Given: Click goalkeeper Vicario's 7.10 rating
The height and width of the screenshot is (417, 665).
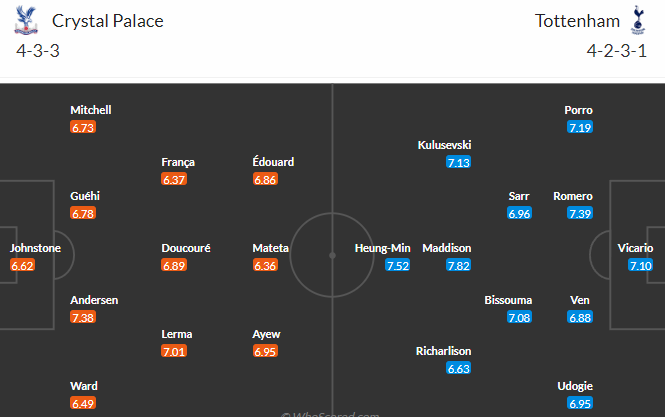Looking at the screenshot, I should [640, 266].
